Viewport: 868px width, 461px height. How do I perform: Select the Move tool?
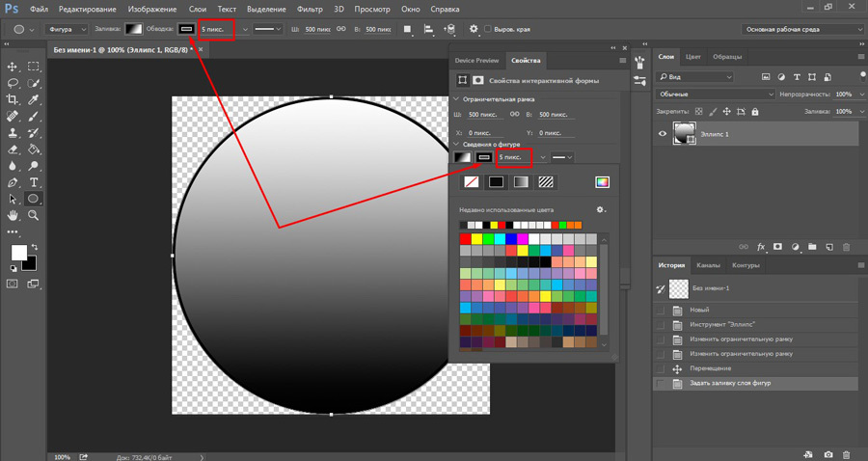pyautogui.click(x=14, y=67)
